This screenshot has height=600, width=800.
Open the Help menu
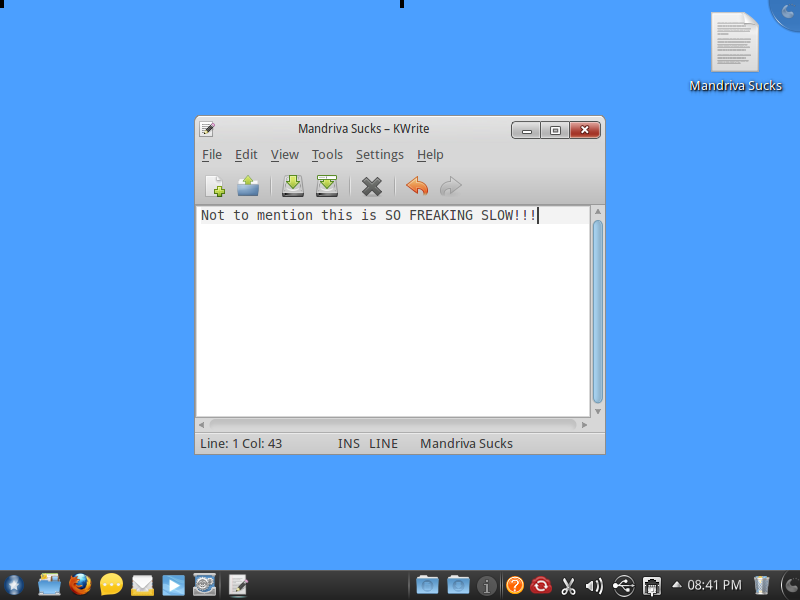point(430,155)
